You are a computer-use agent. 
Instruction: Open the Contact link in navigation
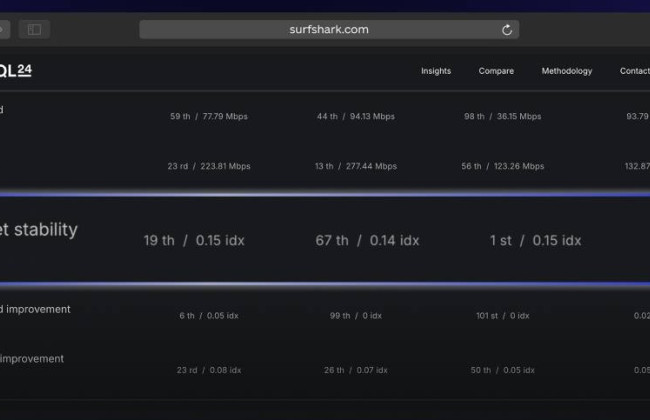(634, 71)
